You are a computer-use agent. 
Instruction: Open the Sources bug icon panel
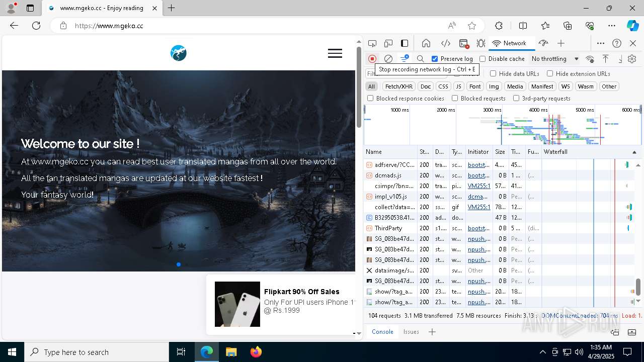481,43
